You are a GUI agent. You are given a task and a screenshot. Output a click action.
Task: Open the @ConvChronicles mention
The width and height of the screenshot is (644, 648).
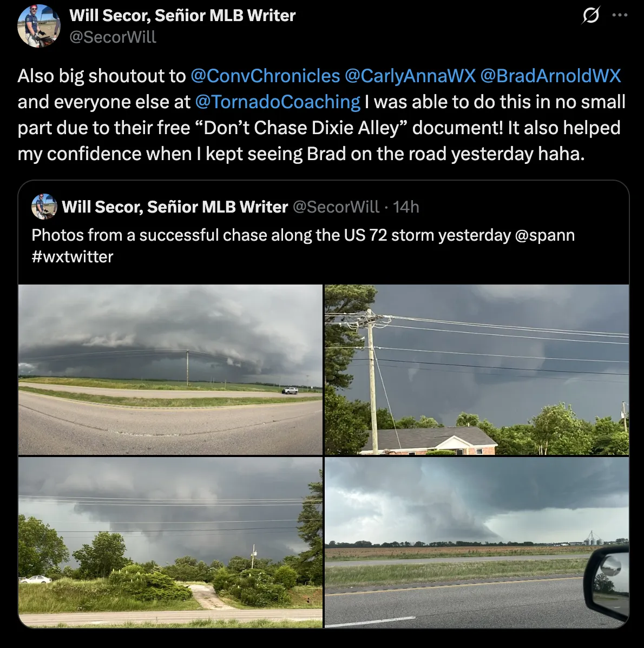pos(265,76)
